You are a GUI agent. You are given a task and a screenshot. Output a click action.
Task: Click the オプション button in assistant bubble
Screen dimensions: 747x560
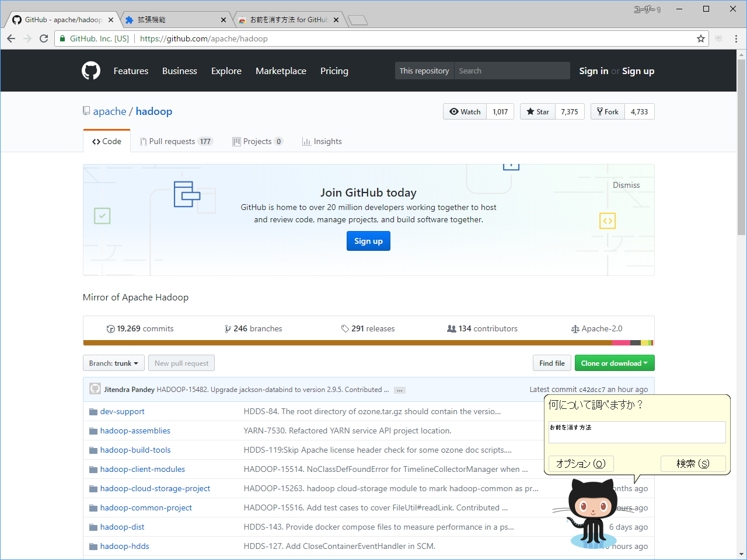coord(581,464)
